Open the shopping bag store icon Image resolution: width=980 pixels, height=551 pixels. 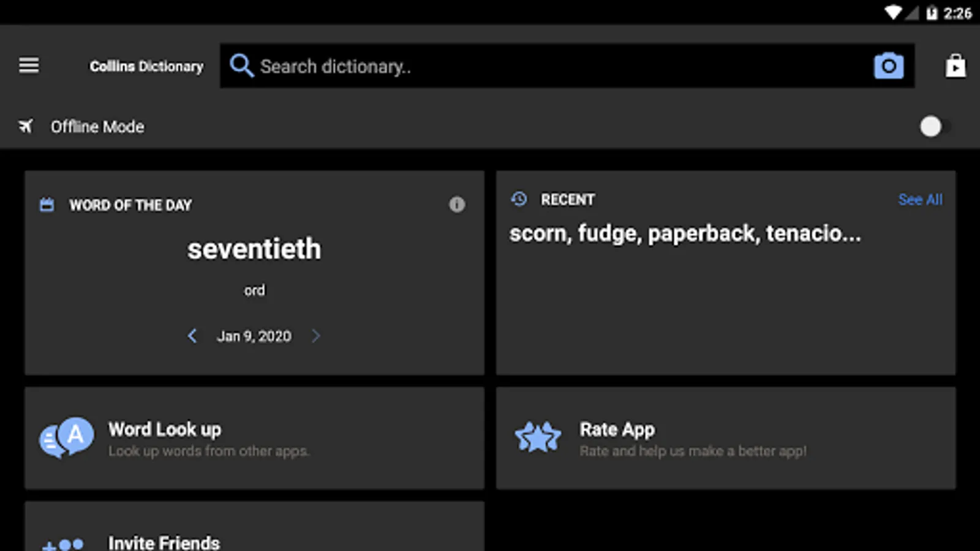(x=955, y=66)
